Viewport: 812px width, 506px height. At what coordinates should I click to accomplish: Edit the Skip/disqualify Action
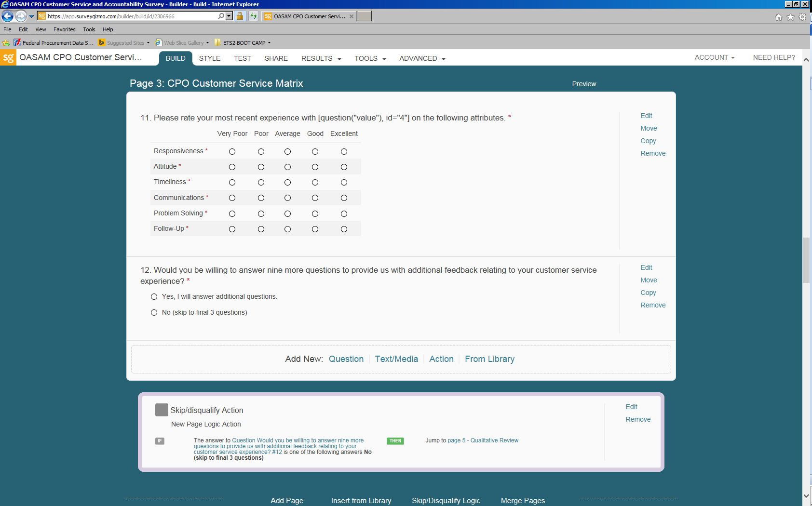(631, 407)
